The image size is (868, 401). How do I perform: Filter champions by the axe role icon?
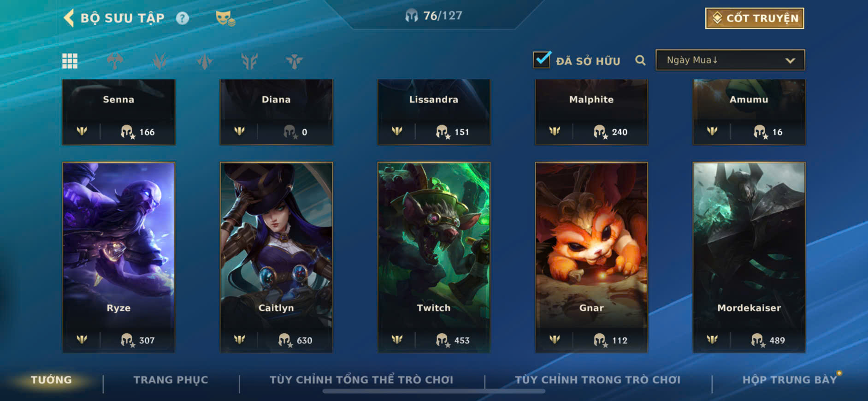pos(115,61)
